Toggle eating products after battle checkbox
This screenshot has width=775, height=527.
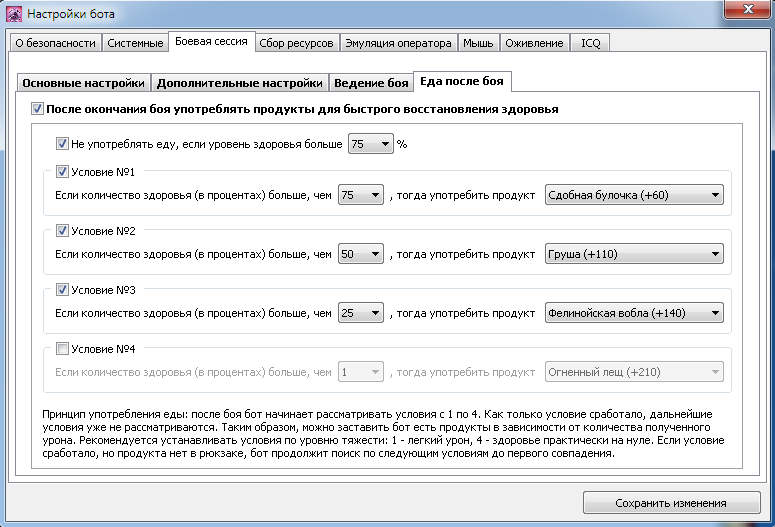37,108
